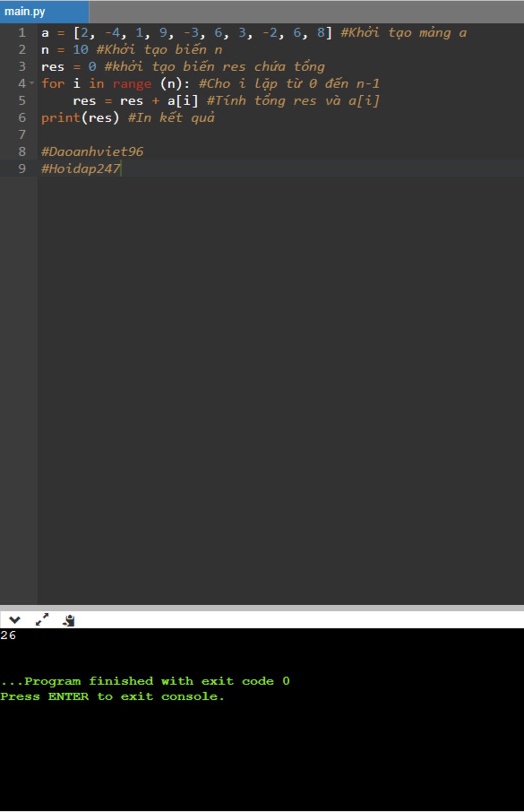Click 'Press ENTER to exit console.' text
The image size is (524, 812).
[112, 697]
